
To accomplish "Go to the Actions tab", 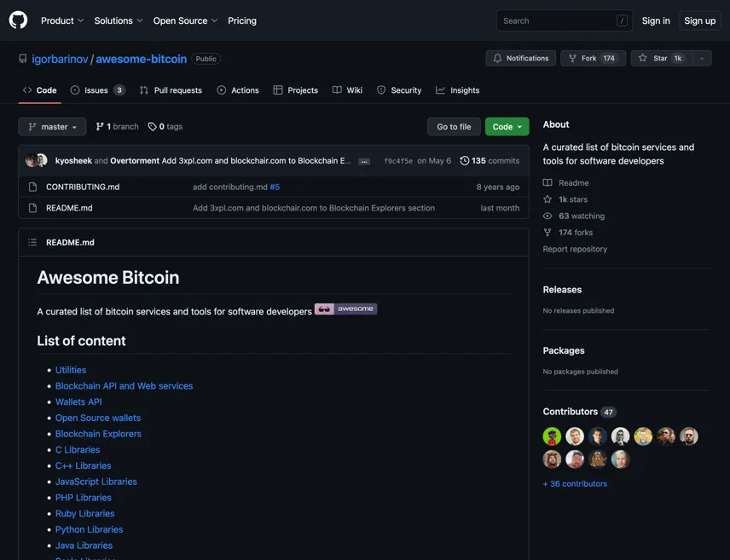I will click(238, 90).
